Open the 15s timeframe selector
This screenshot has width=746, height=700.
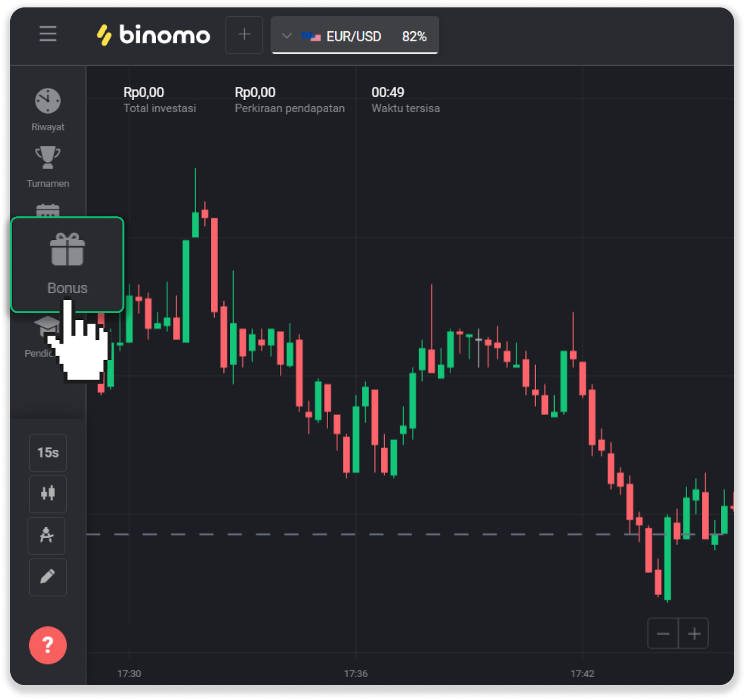point(48,453)
